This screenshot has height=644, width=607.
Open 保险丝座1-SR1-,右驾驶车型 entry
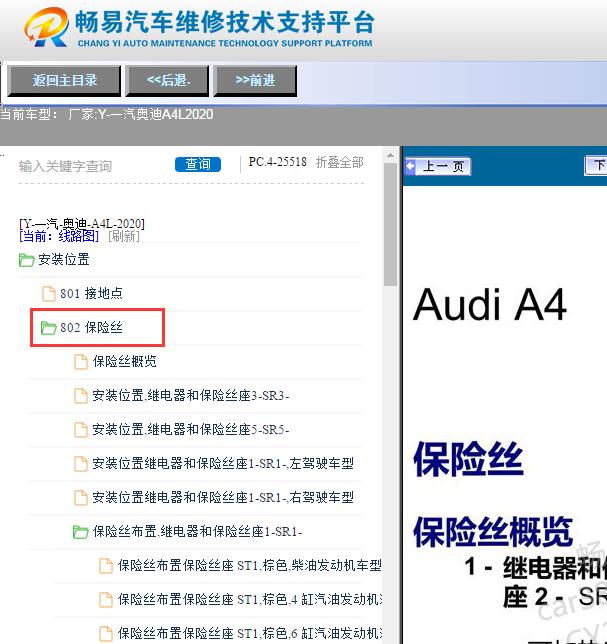[x=223, y=498]
